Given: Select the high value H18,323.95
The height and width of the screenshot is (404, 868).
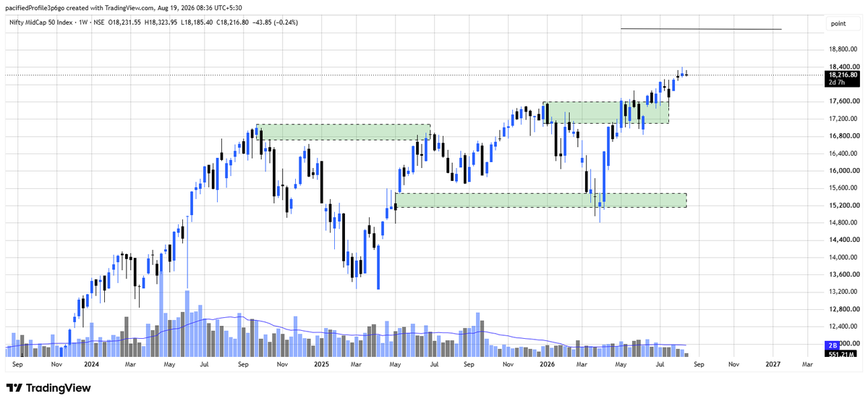Looking at the screenshot, I should pos(161,22).
